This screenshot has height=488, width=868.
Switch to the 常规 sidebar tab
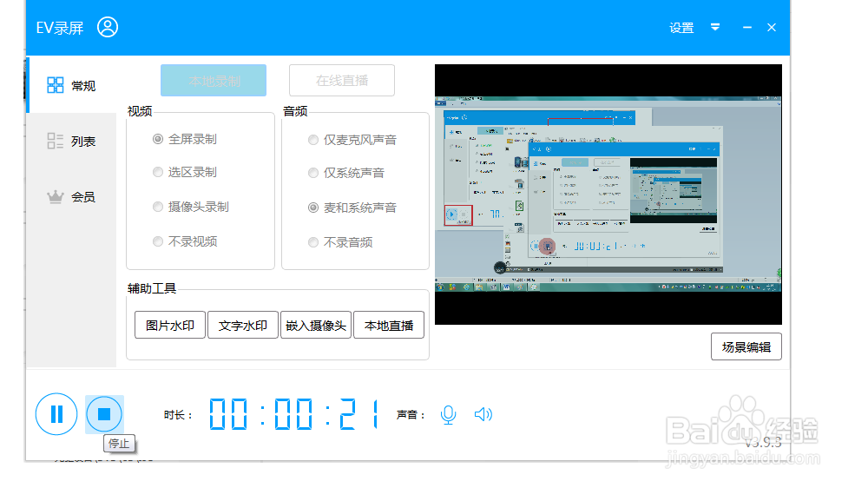click(x=71, y=85)
